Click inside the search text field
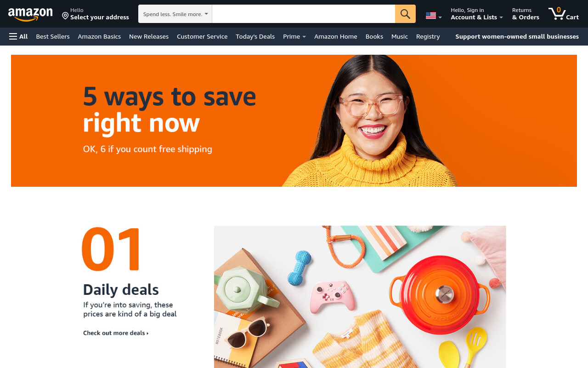This screenshot has width=588, height=368. tap(304, 14)
